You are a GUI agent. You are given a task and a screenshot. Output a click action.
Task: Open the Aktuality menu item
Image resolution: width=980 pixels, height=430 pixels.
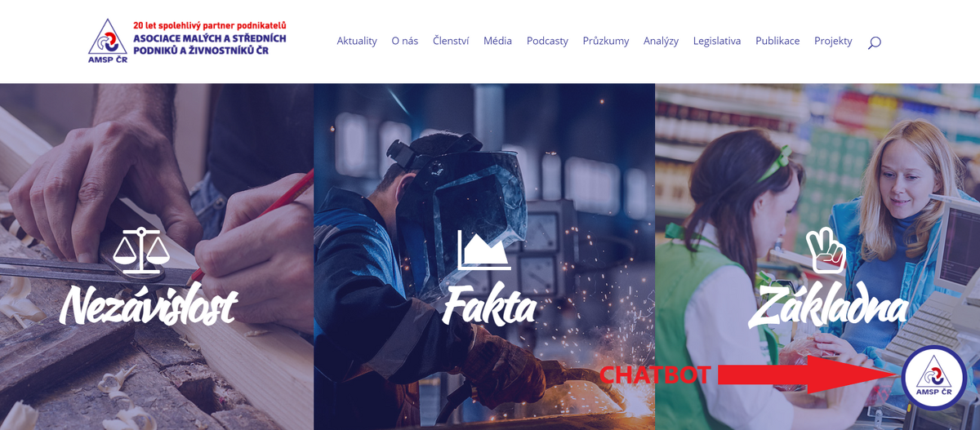click(x=357, y=41)
